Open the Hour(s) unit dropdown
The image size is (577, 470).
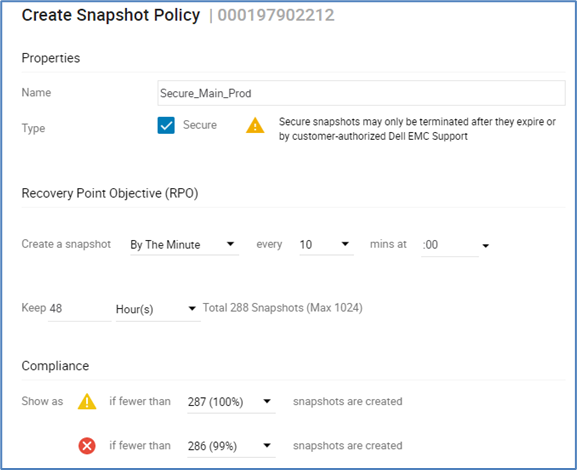(x=158, y=309)
